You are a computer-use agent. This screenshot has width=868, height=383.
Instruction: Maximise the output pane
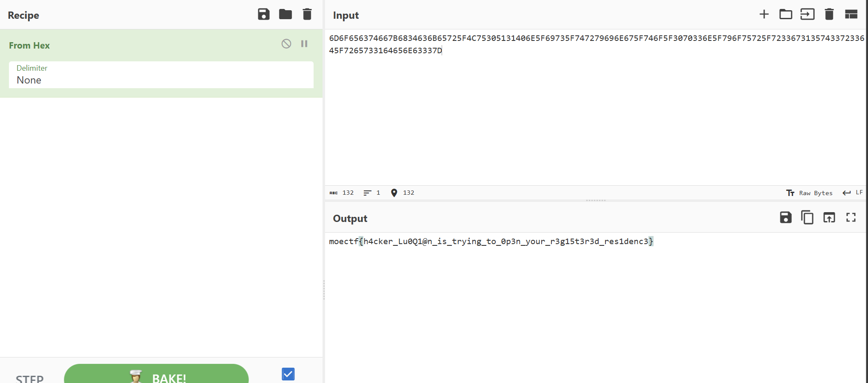coord(851,218)
